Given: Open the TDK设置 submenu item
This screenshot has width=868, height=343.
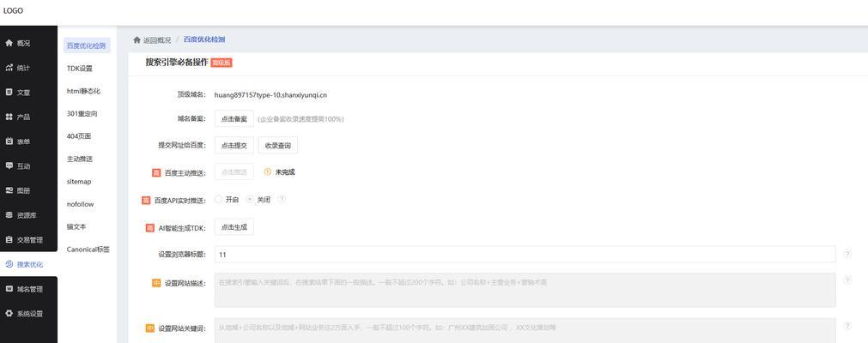Looking at the screenshot, I should click(80, 69).
